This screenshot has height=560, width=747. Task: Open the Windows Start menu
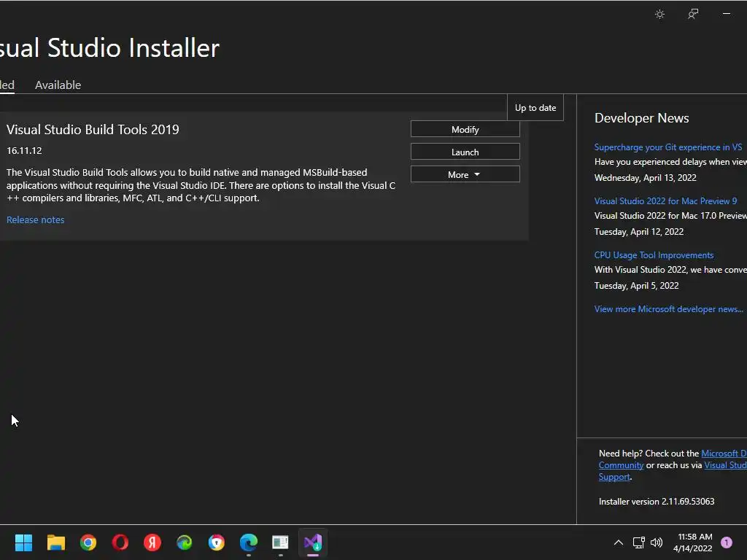(x=23, y=542)
